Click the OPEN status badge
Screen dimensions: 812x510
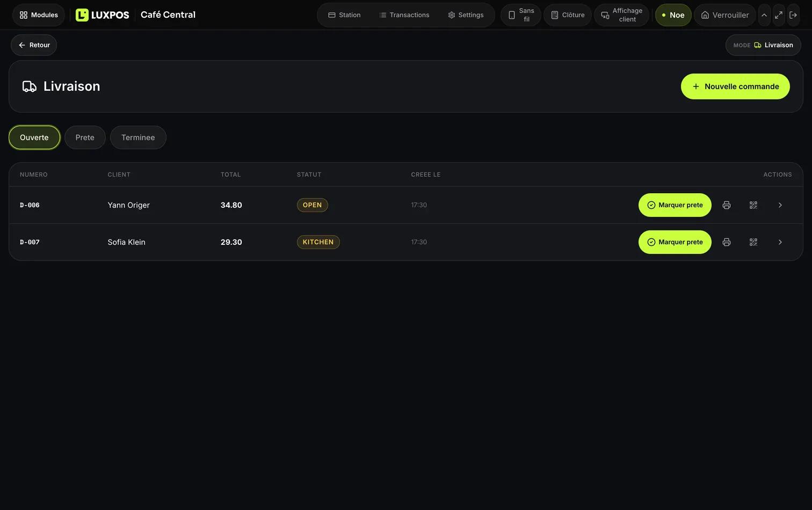pos(312,205)
